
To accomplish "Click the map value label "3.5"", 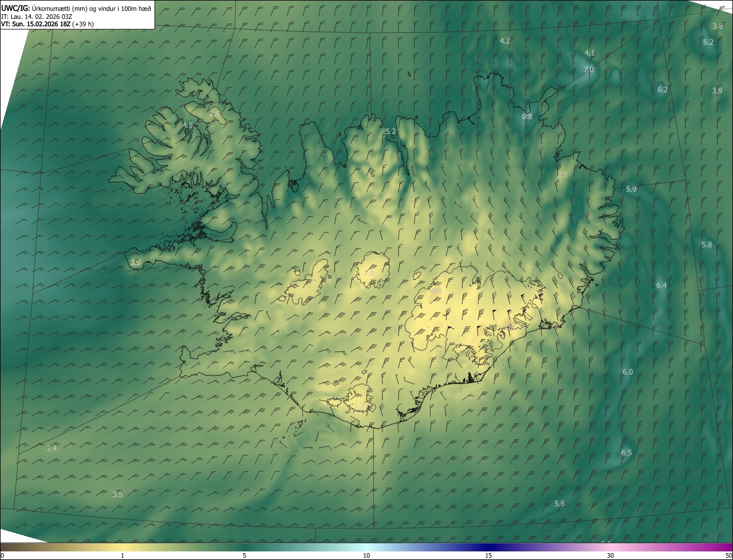I will (x=117, y=494).
